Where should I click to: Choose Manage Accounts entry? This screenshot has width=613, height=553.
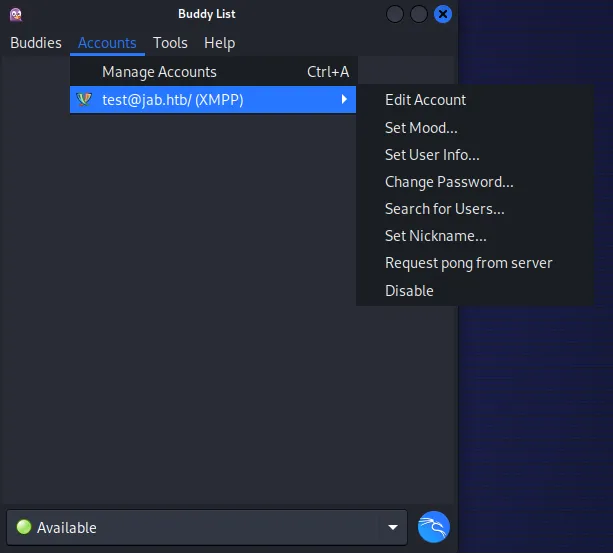213,72
